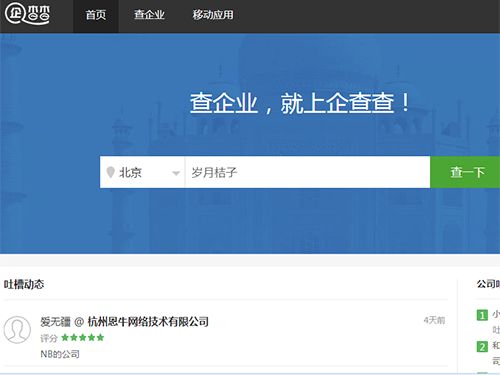Click the 企查查 logo
This screenshot has width=500, height=375.
(x=27, y=14)
